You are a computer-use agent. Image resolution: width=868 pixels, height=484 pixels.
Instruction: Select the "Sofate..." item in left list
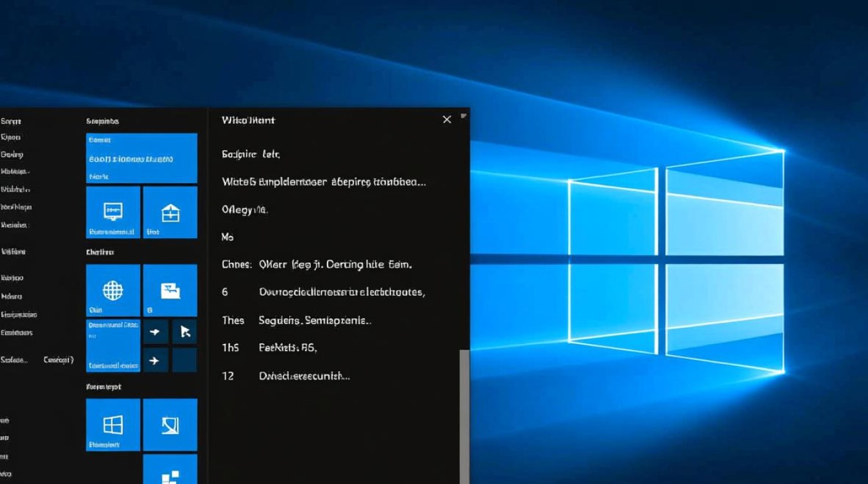tap(15, 360)
